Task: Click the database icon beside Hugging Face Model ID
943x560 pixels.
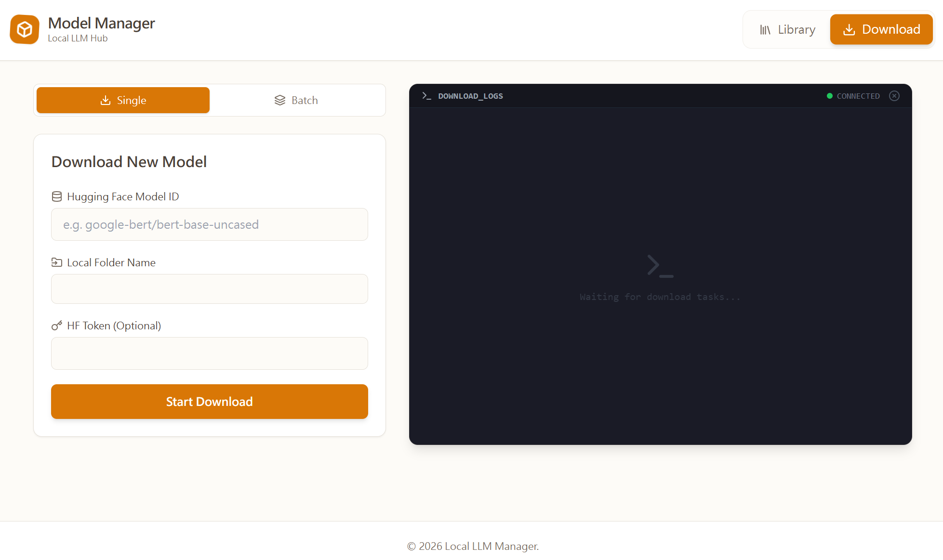Action: (x=57, y=196)
